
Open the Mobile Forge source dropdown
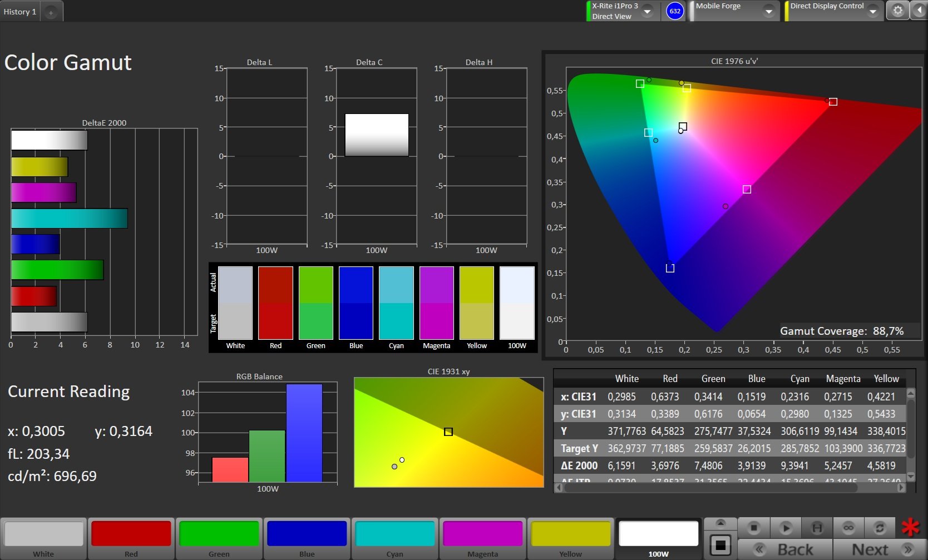click(768, 11)
